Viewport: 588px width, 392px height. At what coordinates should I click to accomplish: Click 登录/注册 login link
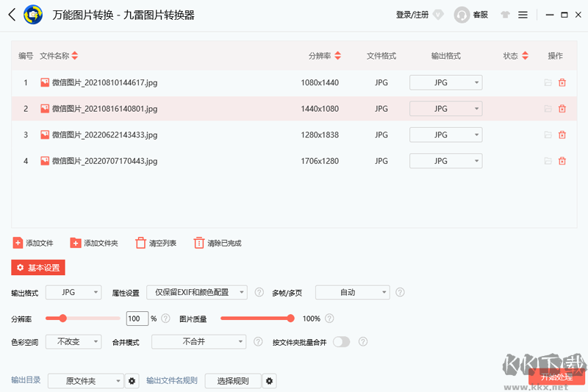point(412,15)
